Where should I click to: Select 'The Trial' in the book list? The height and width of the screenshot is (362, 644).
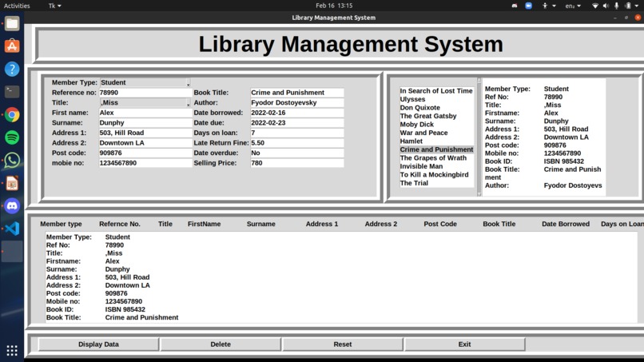point(414,183)
